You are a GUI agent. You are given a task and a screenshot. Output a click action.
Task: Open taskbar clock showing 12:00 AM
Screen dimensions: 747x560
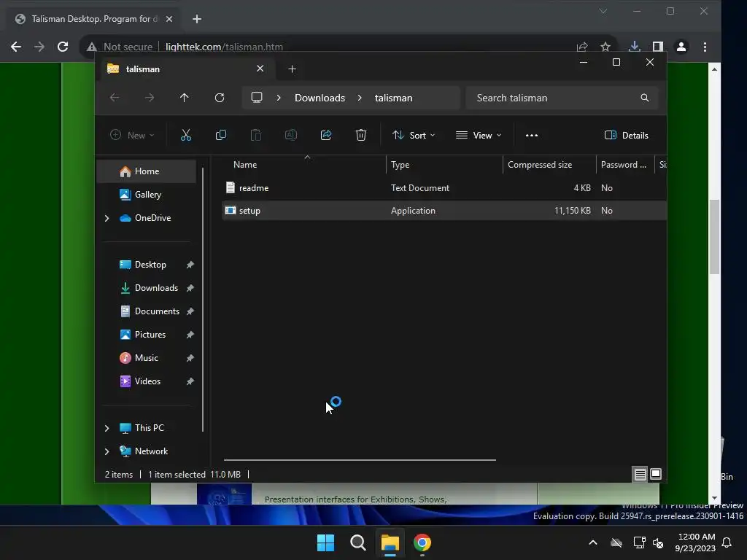tap(695, 542)
